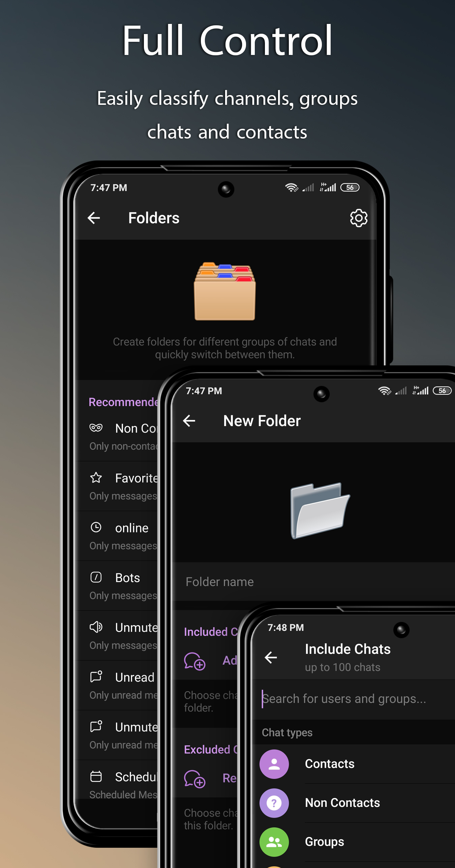Tap back arrow on Include Chats screen
This screenshot has width=455, height=868.
click(x=271, y=657)
